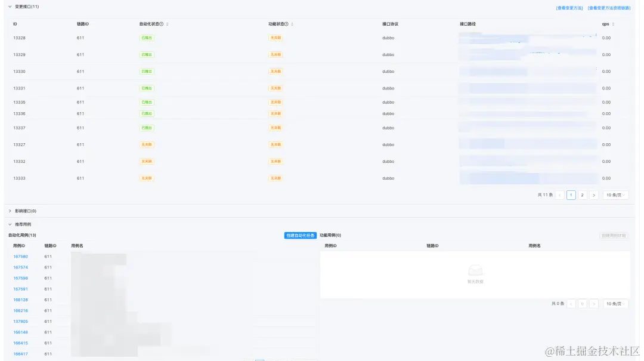Open use case 166417
The height and width of the screenshot is (361, 644).
[20, 354]
